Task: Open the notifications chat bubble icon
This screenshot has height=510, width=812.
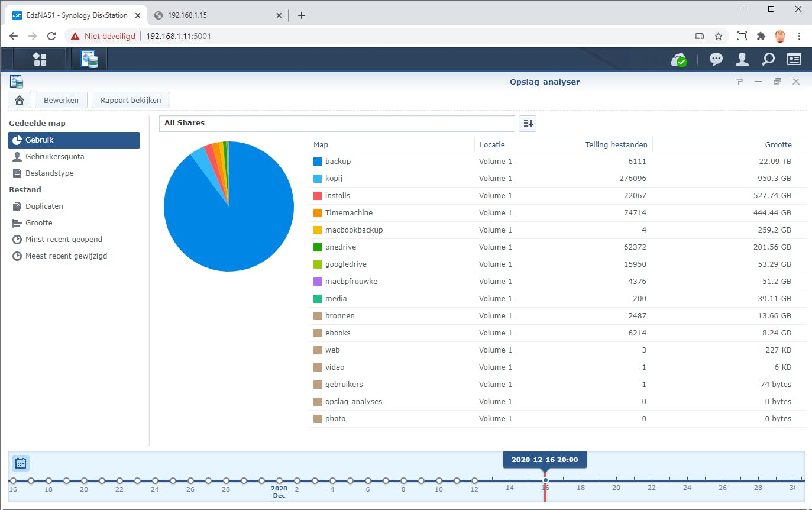Action: coord(716,59)
